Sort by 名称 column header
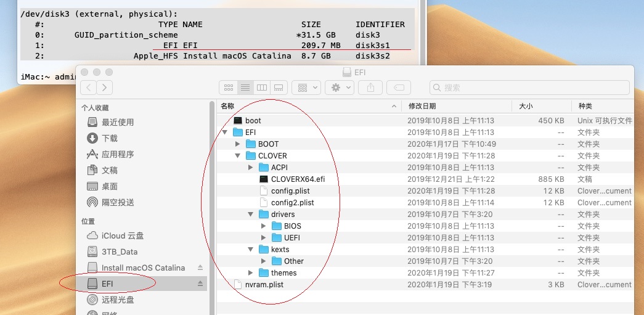Image resolution: width=644 pixels, height=315 pixels. pos(309,106)
